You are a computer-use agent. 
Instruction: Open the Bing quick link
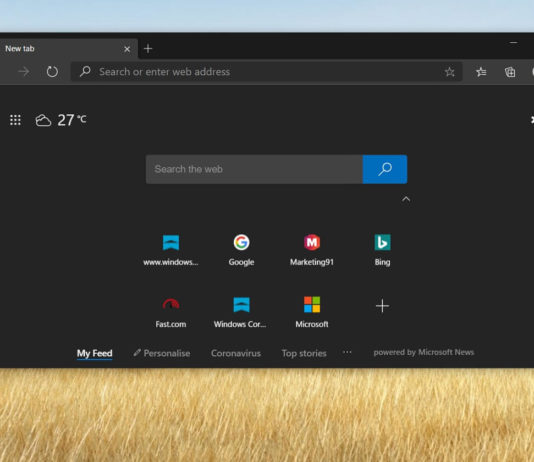pos(382,250)
